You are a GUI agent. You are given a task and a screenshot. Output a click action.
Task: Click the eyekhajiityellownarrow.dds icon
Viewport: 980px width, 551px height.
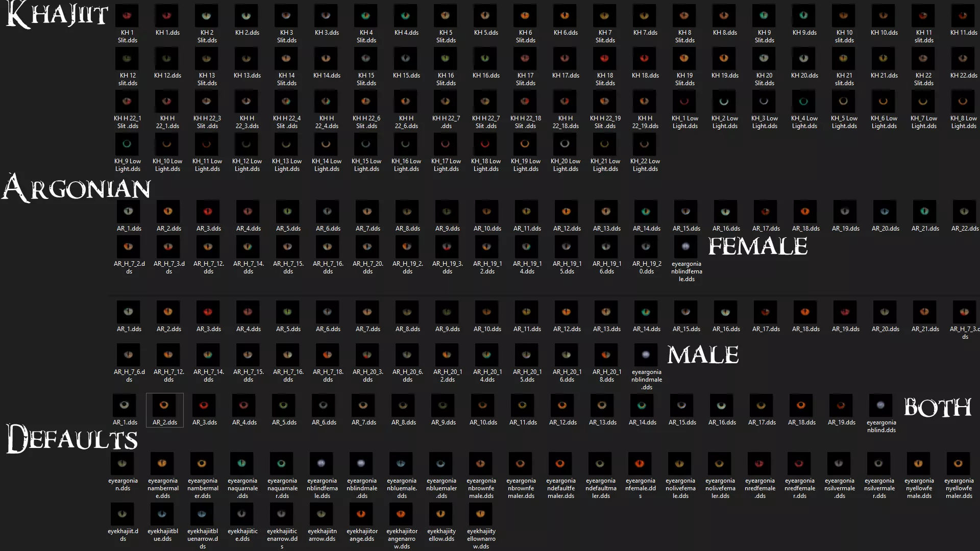click(x=480, y=514)
